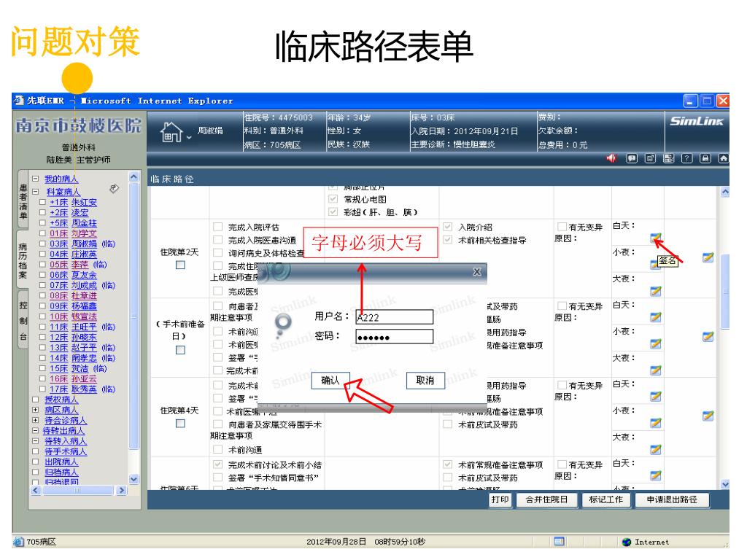Click the 合并住院日 button
The image size is (747, 560).
click(x=546, y=499)
